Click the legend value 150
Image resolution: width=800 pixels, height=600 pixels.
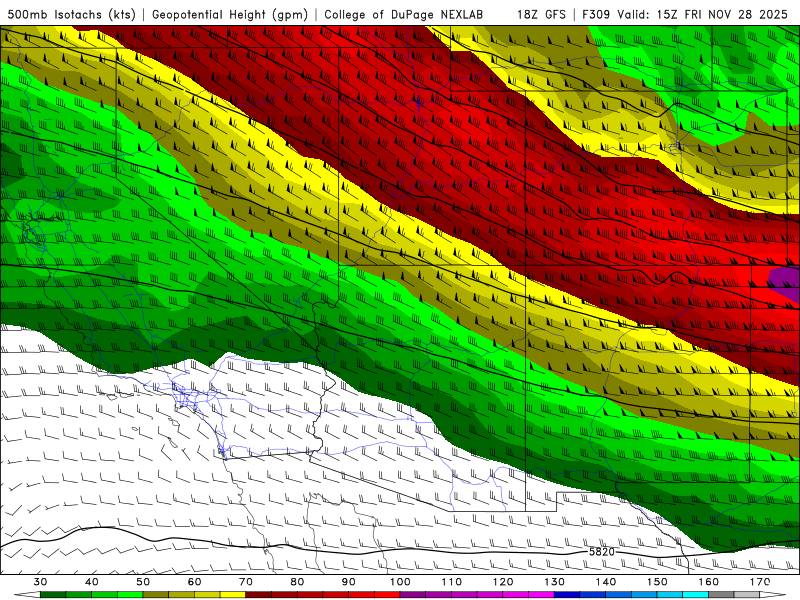[x=658, y=582]
